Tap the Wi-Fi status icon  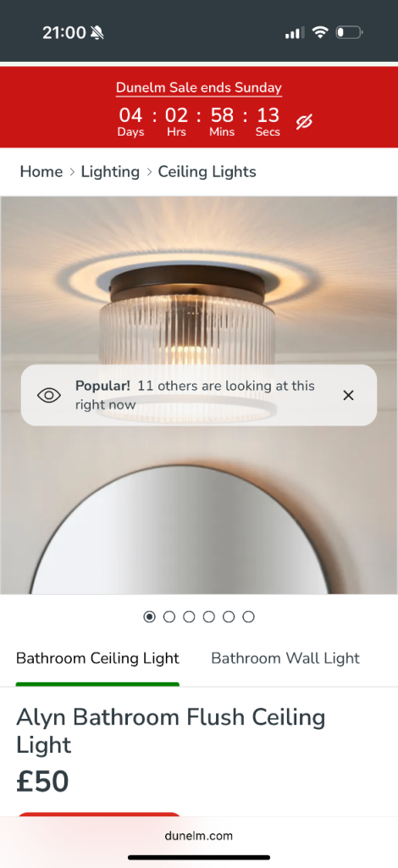320,33
